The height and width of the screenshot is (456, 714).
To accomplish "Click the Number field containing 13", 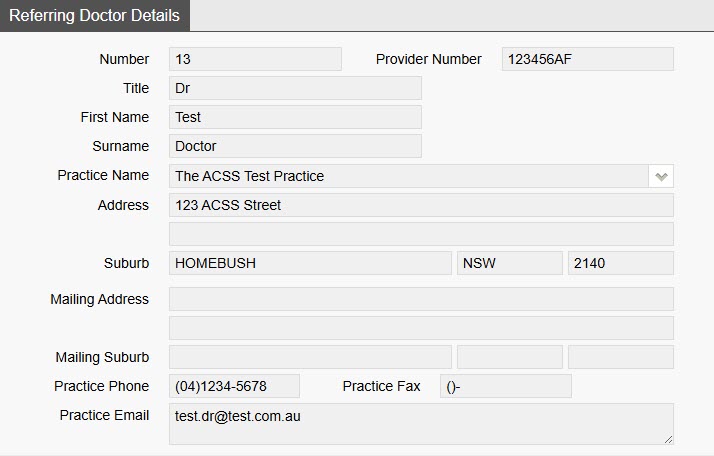I will [x=255, y=59].
